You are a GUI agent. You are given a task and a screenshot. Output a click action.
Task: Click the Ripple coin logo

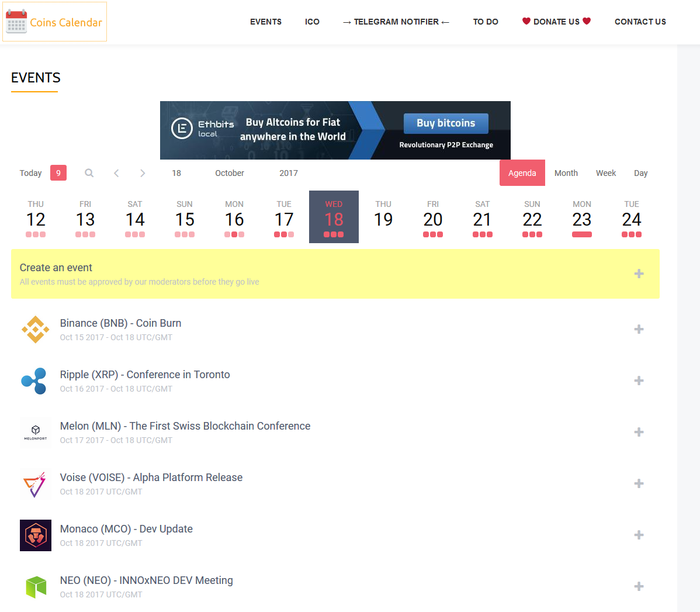[34, 381]
